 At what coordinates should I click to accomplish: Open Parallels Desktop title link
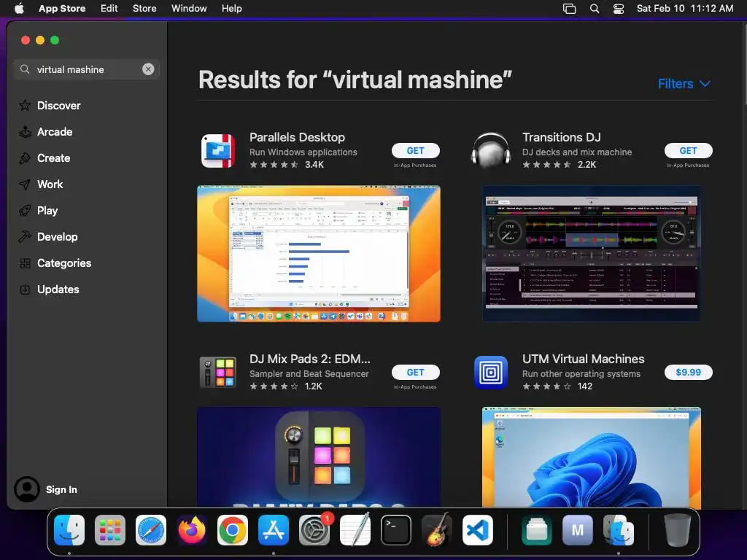[x=298, y=137]
